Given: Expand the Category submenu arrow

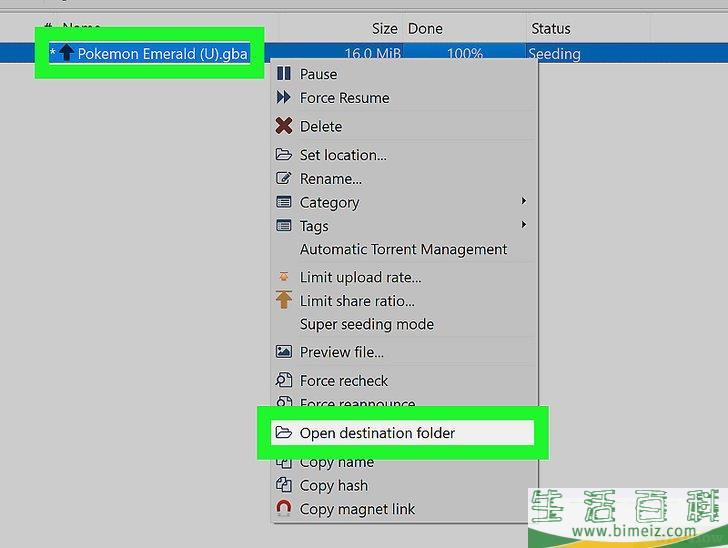Looking at the screenshot, I should pyautogui.click(x=523, y=201).
